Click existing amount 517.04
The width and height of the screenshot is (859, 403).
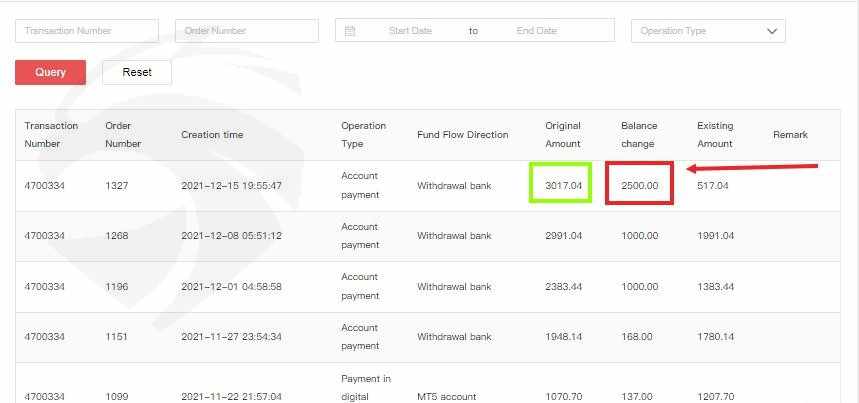click(713, 186)
